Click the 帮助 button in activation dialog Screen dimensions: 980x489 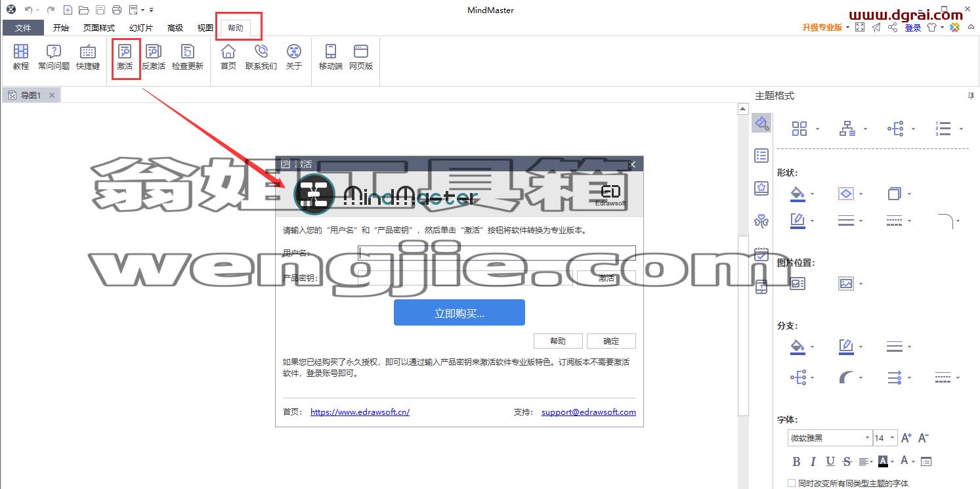[558, 341]
